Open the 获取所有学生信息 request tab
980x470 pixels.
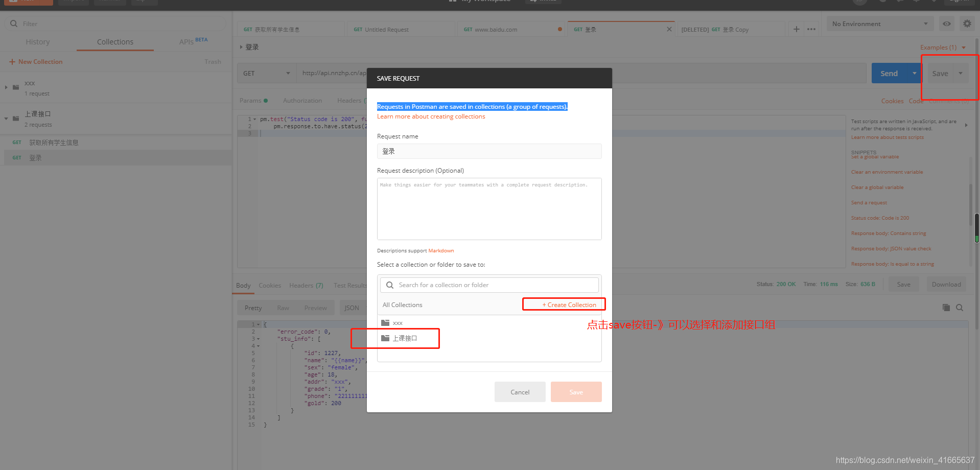click(291, 30)
